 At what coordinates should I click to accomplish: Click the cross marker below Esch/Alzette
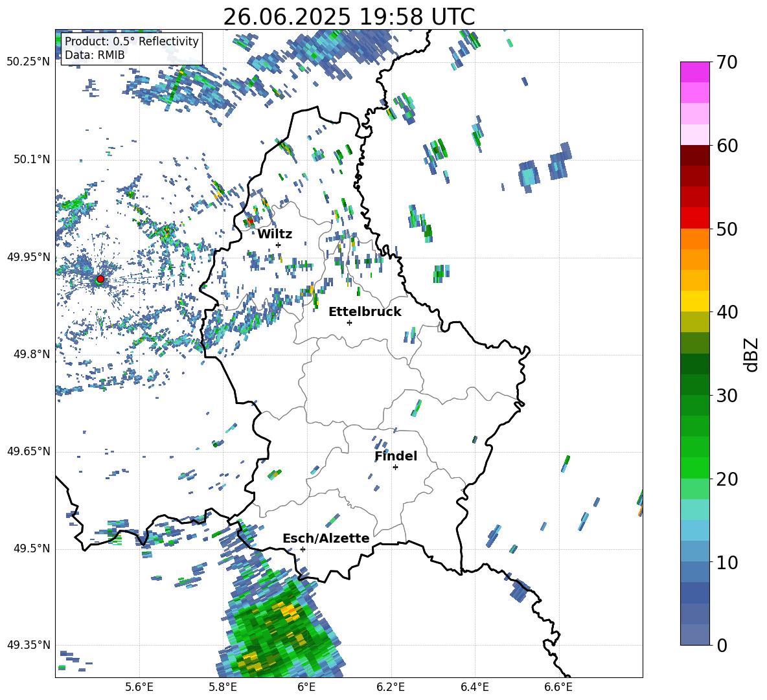tap(303, 549)
